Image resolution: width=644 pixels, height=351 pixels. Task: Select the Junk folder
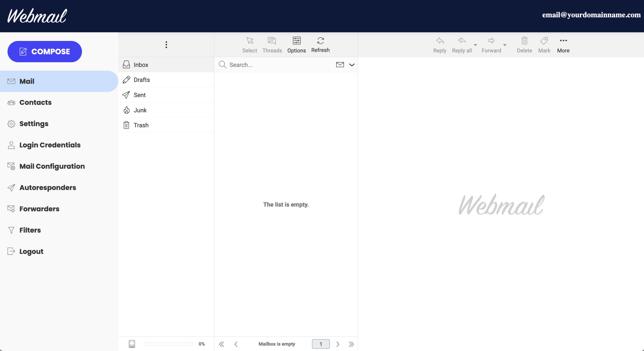140,110
